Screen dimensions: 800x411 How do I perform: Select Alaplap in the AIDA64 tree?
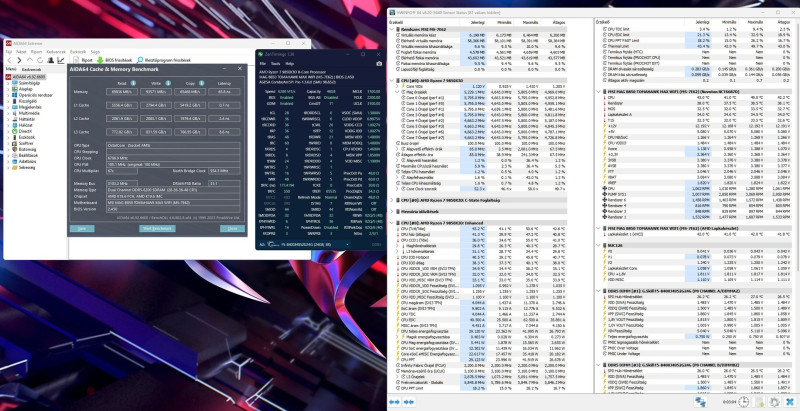coord(26,89)
